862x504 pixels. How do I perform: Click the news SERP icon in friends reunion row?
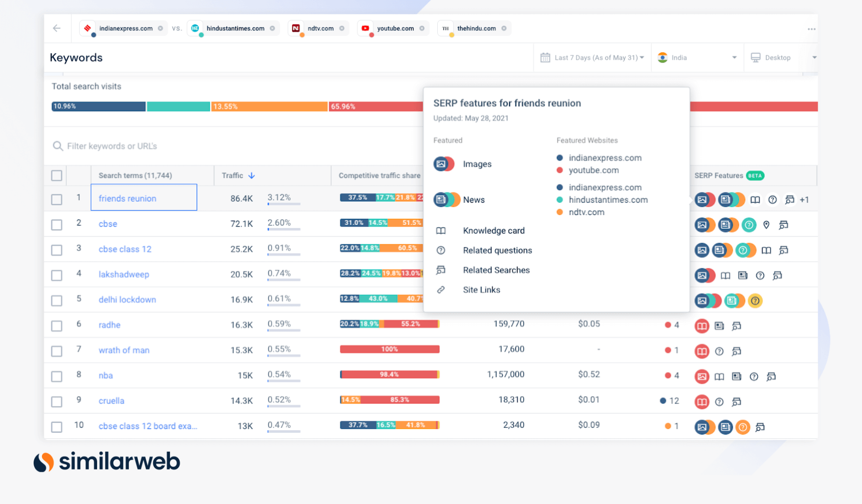click(x=731, y=200)
